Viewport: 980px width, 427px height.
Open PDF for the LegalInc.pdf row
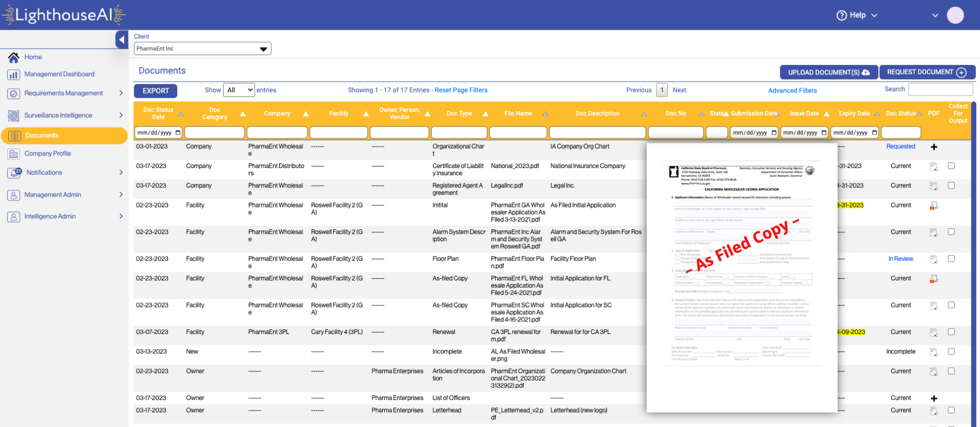(x=934, y=186)
